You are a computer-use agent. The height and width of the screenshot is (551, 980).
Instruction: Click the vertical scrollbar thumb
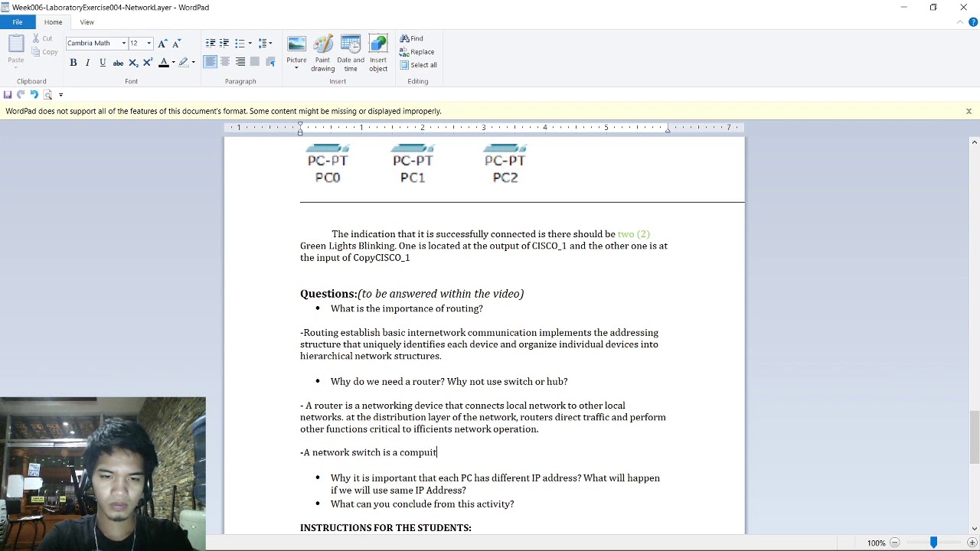click(974, 437)
